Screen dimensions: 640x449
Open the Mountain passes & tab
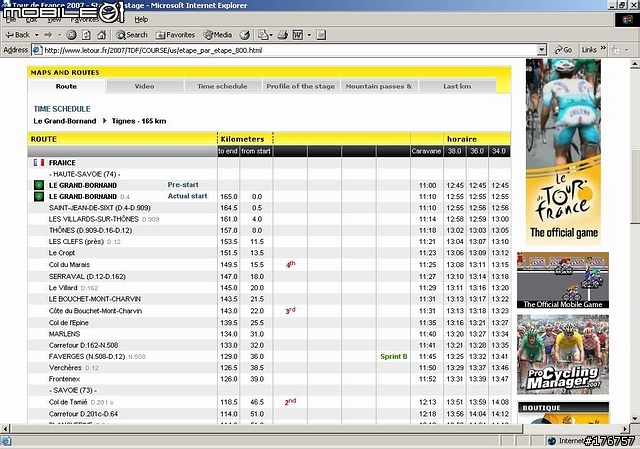pos(379,87)
